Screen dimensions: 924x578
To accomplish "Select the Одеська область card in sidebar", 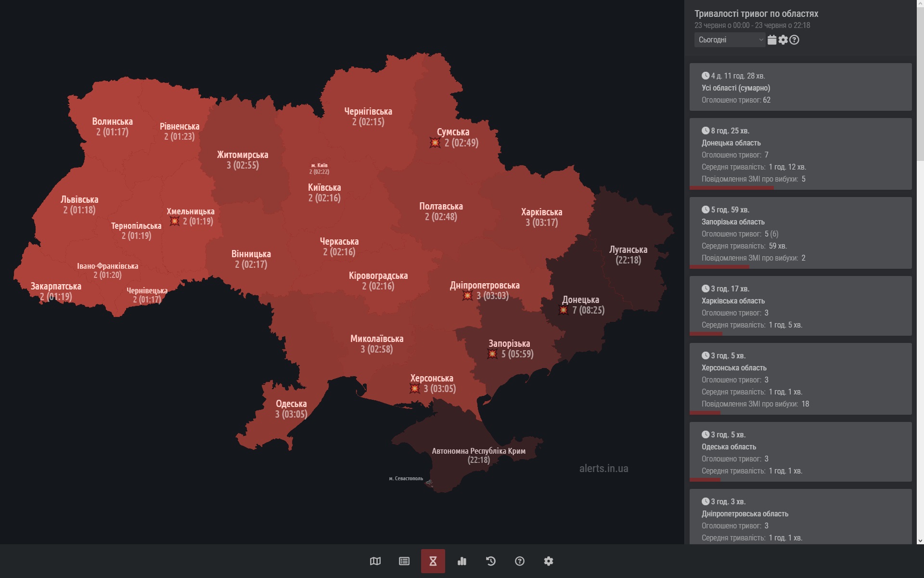I will (800, 452).
